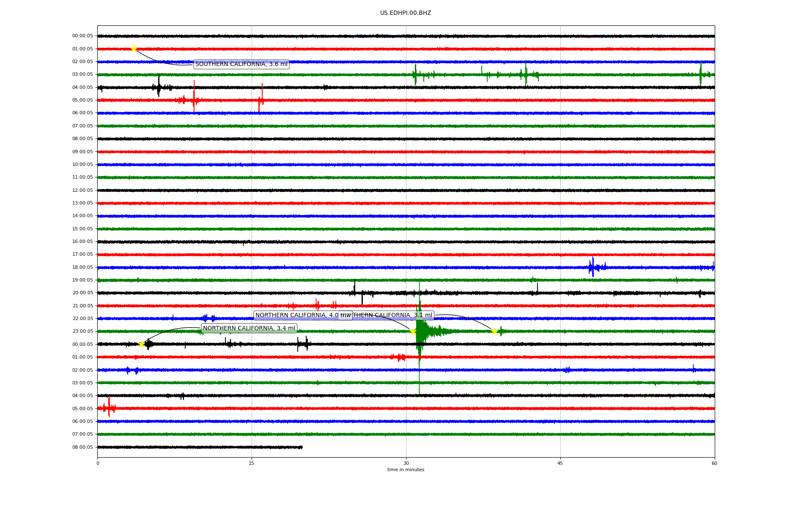Click the 23:00:05 row time label
812x508 pixels.
(x=82, y=331)
